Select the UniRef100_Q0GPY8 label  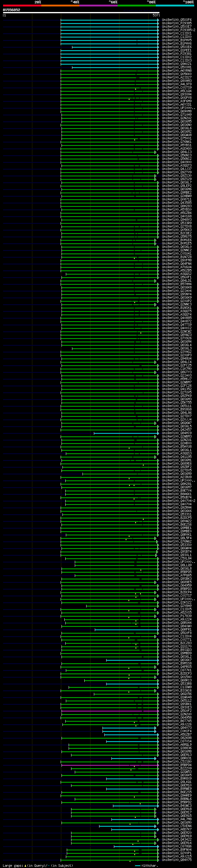click(x=177, y=98)
